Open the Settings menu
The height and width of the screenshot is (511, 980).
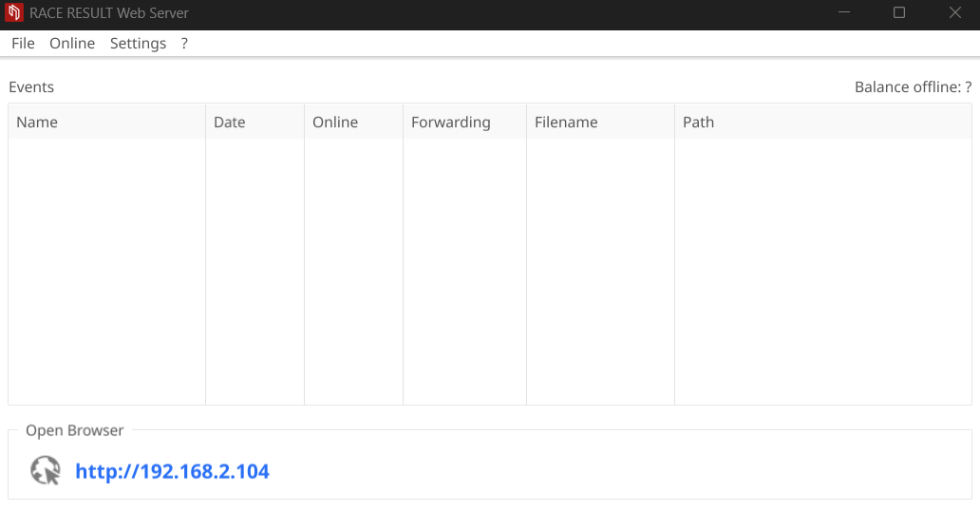(x=138, y=44)
